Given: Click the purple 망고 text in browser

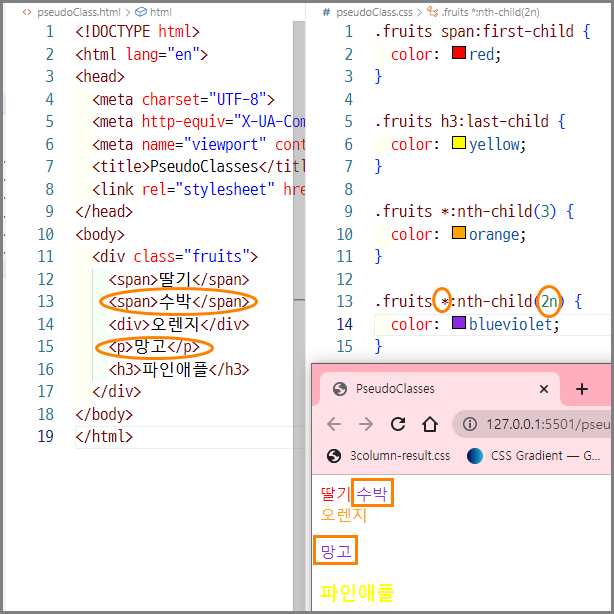Looking at the screenshot, I should coord(336,551).
